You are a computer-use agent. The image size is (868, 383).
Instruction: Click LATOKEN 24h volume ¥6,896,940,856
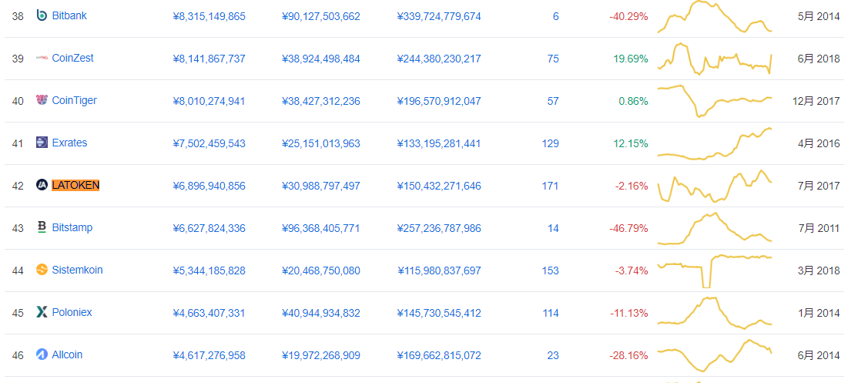point(209,186)
